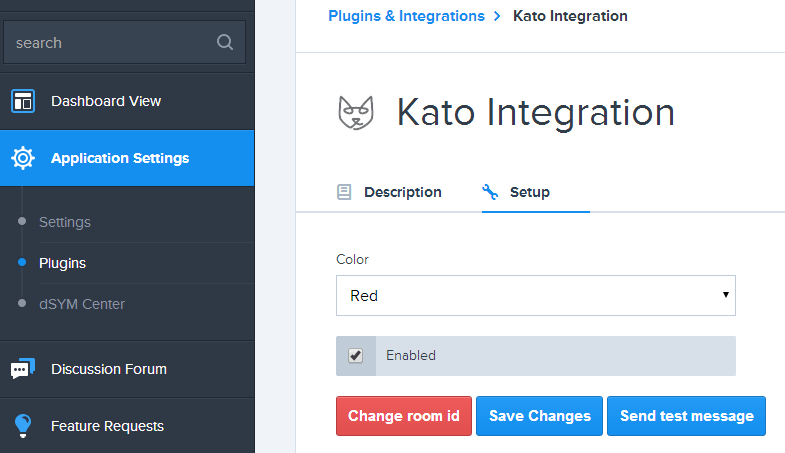The width and height of the screenshot is (785, 453).
Task: Click the Color dropdown arrow
Action: pyautogui.click(x=725, y=295)
